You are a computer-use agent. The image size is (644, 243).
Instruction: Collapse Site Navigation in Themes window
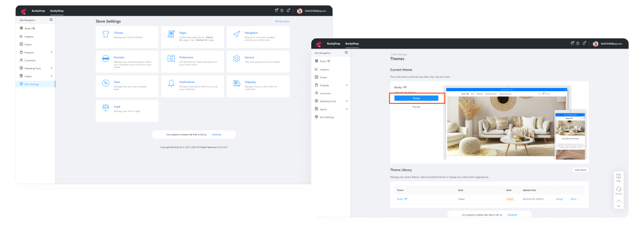click(347, 52)
